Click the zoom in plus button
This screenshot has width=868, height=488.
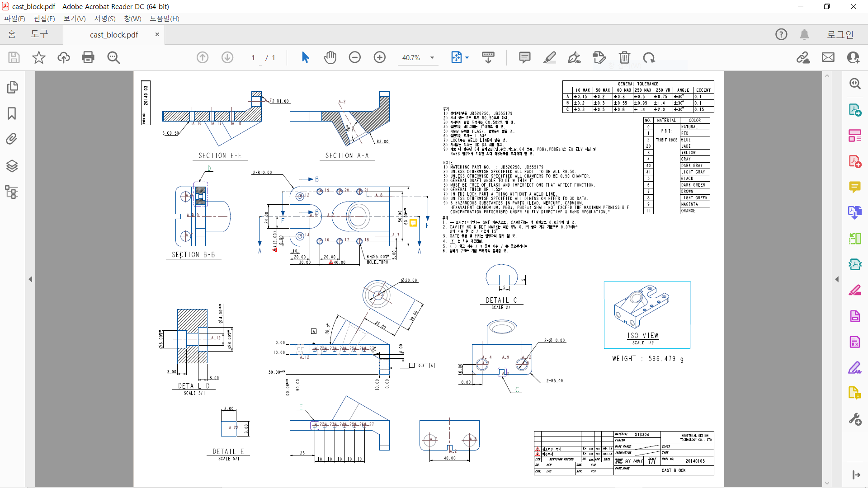380,57
